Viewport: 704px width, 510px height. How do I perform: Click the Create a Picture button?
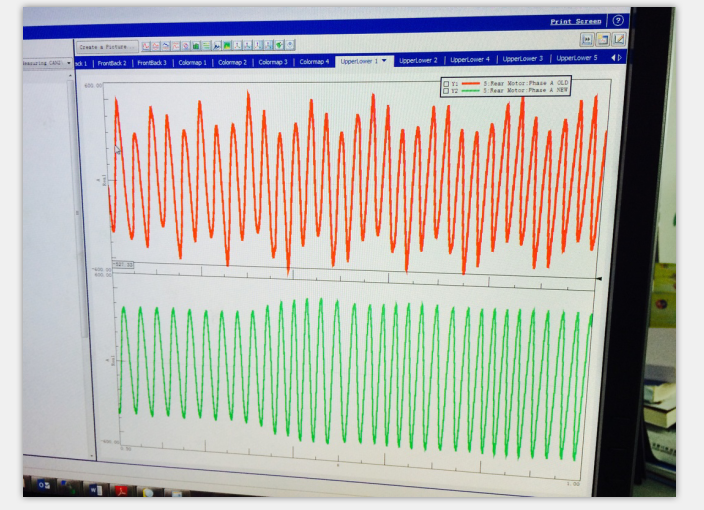107,47
